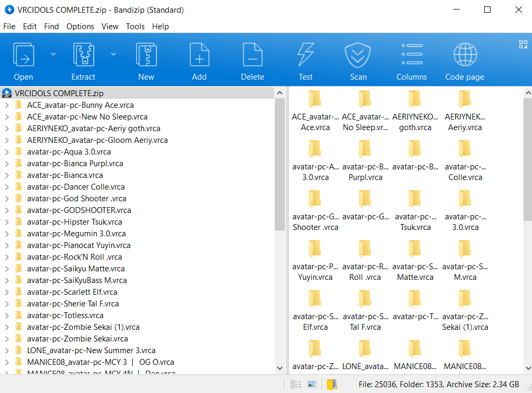
Task: Select ACE_avatar-pc-New No Sleep.vrca in tree
Action: (87, 117)
